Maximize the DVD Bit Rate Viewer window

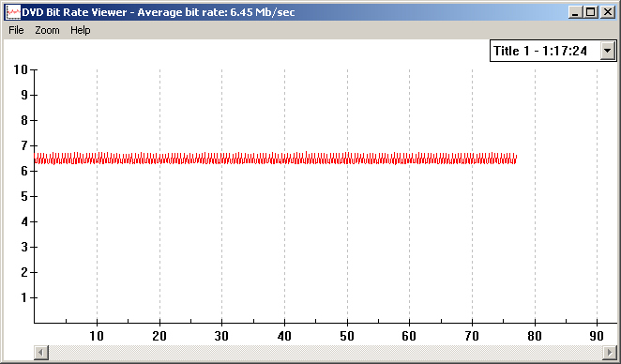pos(590,12)
